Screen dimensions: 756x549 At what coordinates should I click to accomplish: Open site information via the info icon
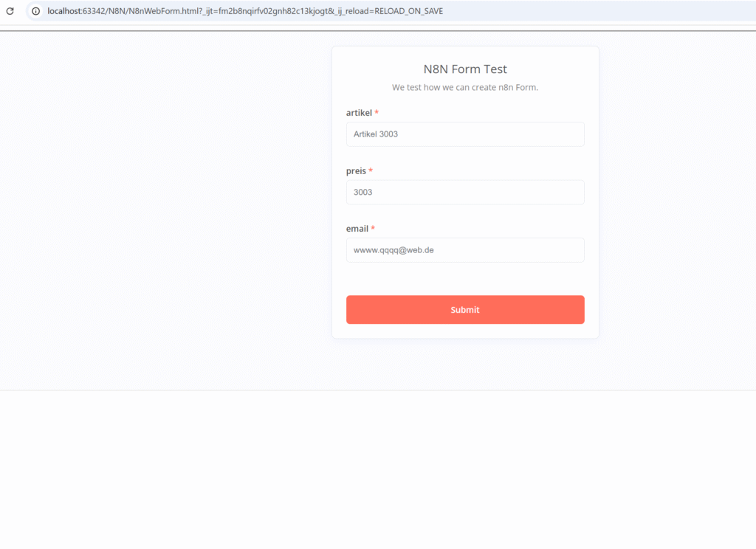tap(35, 11)
